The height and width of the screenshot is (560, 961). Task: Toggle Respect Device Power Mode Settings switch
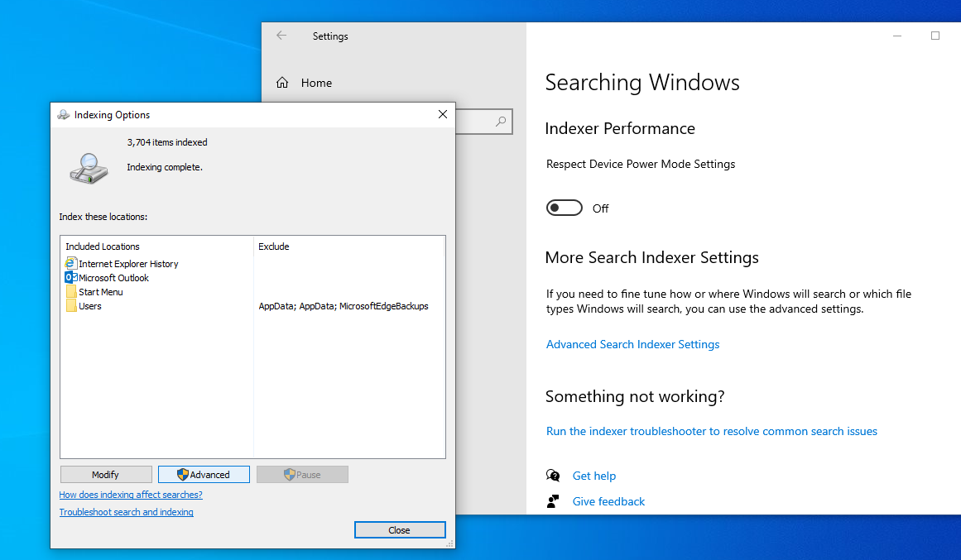pyautogui.click(x=565, y=208)
